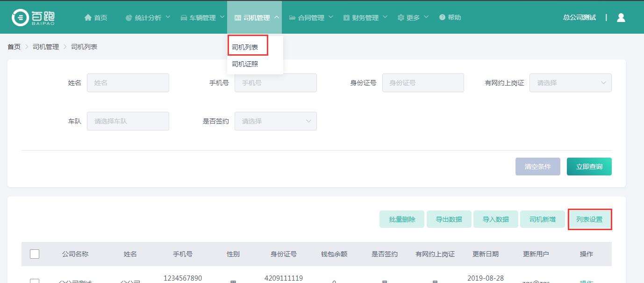The height and width of the screenshot is (283, 644).
Task: Tick the select-all checkbox in table header
Action: click(35, 254)
